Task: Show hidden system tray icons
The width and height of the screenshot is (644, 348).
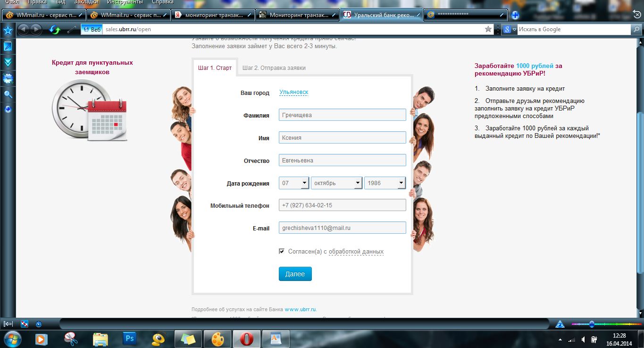Action: [x=560, y=340]
